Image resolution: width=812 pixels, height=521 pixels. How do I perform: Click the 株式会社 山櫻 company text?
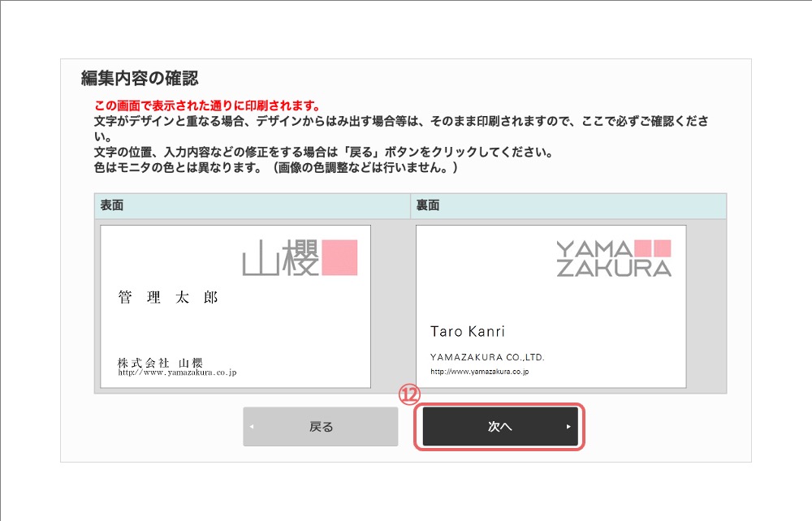coord(160,363)
